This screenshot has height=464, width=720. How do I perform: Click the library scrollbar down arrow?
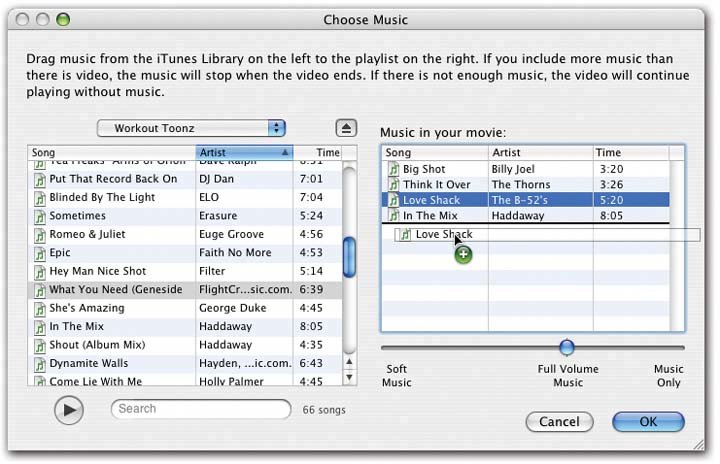(349, 378)
